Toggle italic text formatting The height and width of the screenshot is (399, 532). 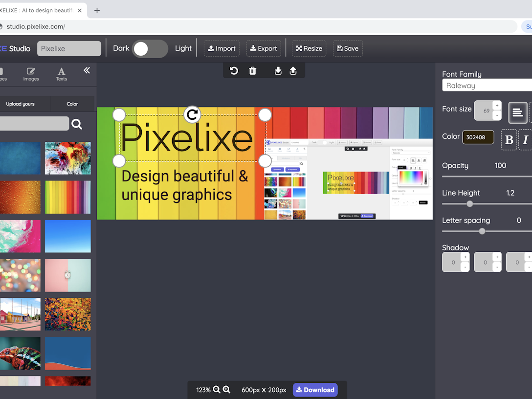tap(525, 140)
